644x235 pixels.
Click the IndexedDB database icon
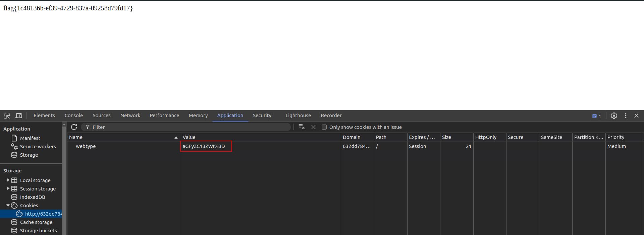(x=14, y=197)
